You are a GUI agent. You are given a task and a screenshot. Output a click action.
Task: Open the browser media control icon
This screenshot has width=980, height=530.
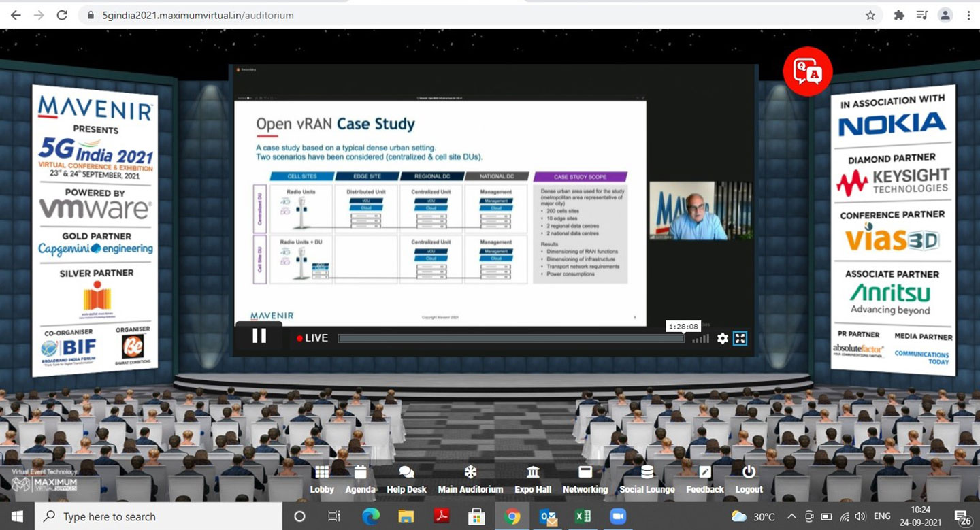pos(921,15)
